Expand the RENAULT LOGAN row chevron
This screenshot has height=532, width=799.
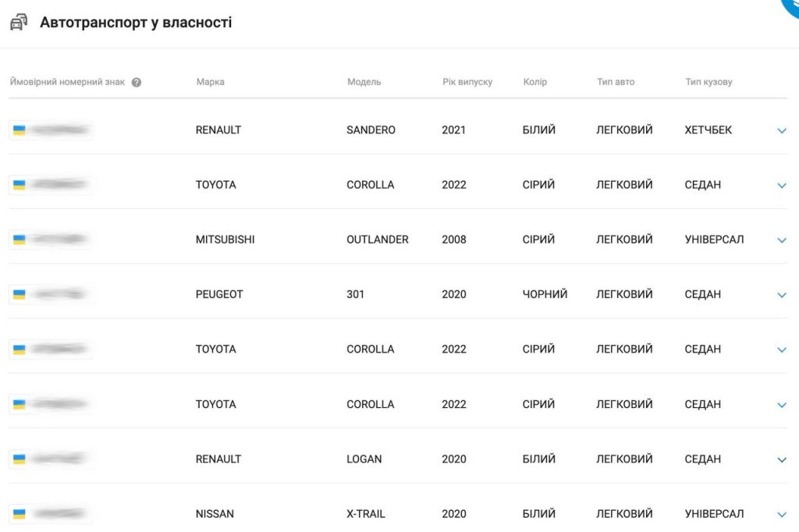782,459
